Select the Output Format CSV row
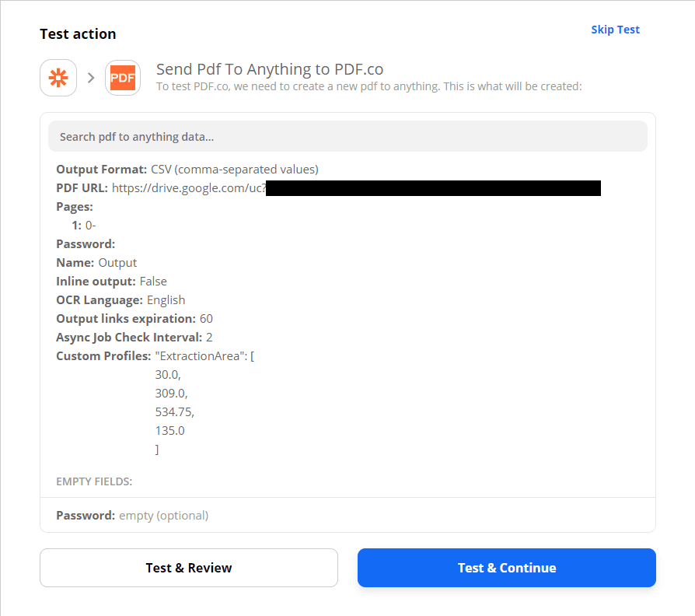695x616 pixels. [x=187, y=170]
